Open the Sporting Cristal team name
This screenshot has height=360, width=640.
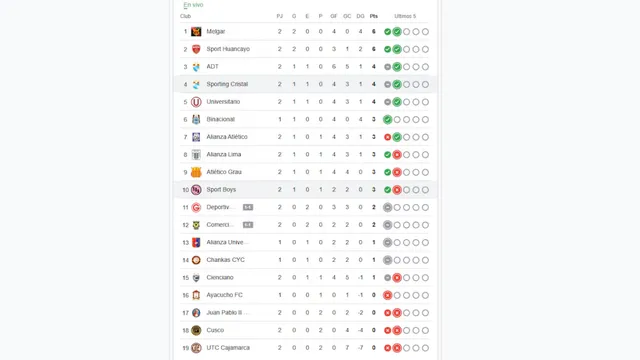(x=227, y=84)
